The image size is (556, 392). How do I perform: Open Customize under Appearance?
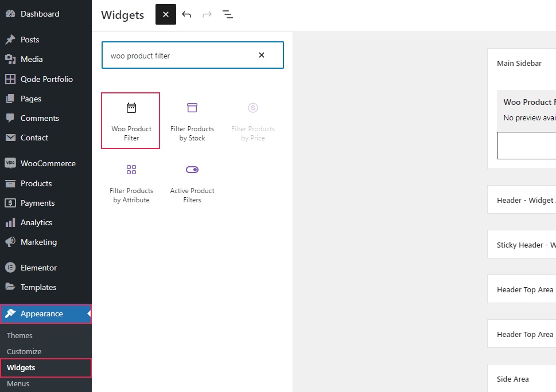[24, 352]
